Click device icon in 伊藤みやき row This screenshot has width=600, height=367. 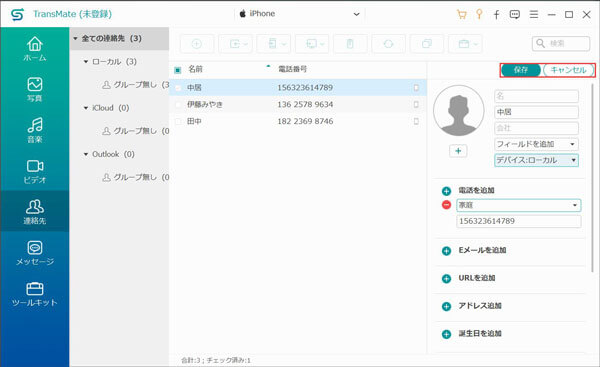pos(416,104)
